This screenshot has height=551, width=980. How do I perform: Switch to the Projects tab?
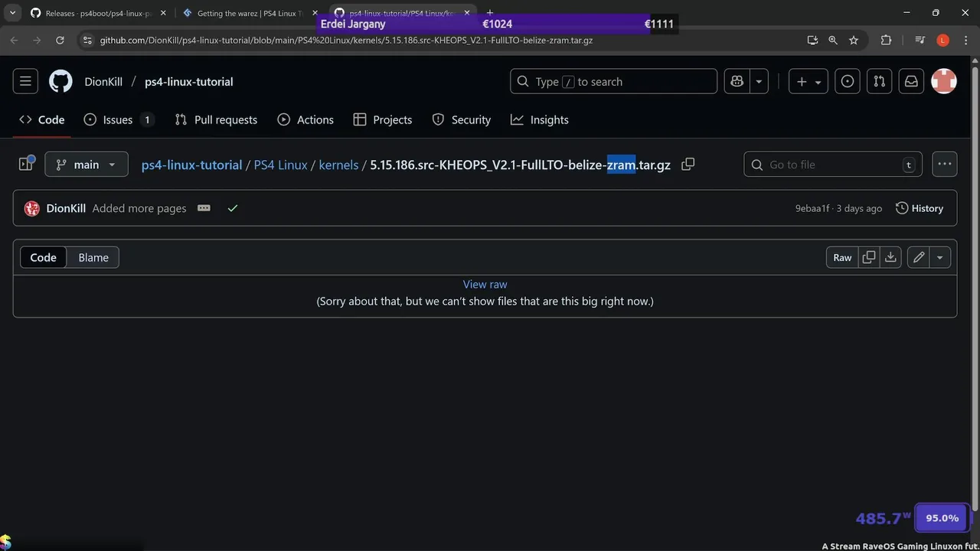(383, 119)
